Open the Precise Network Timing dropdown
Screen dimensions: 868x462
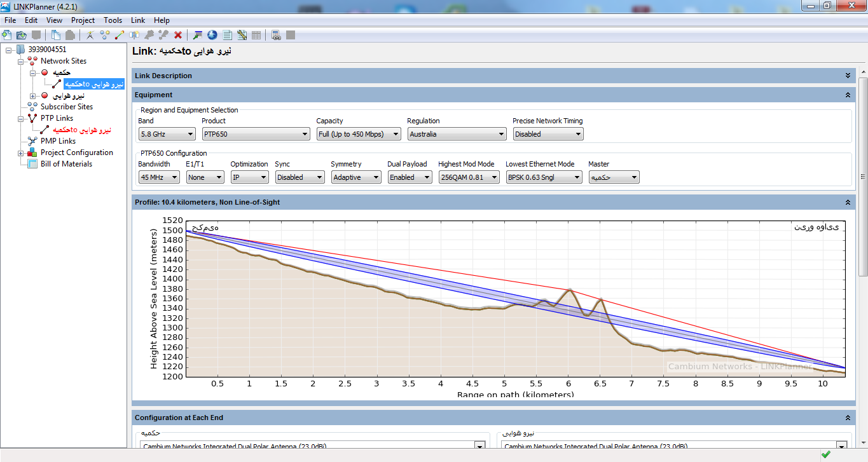[x=548, y=134]
